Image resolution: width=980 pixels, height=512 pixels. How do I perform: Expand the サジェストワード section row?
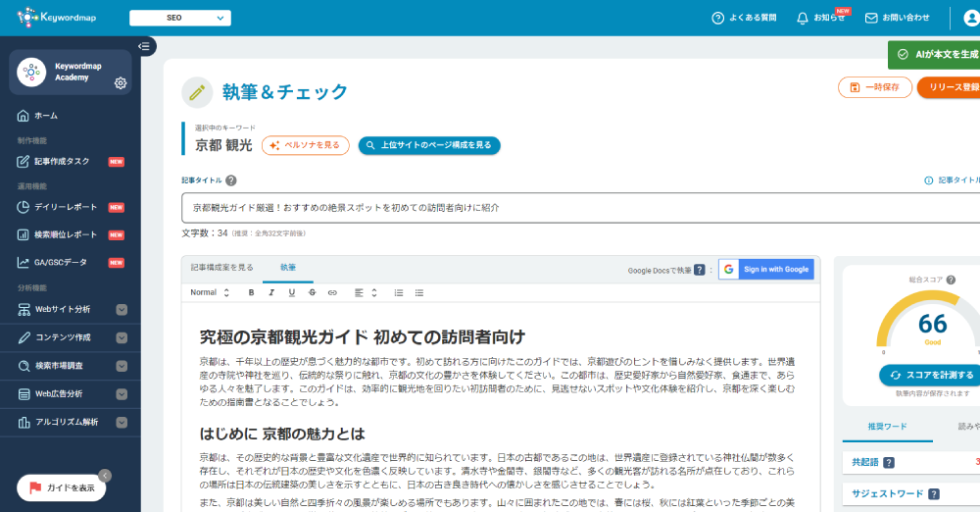911,493
